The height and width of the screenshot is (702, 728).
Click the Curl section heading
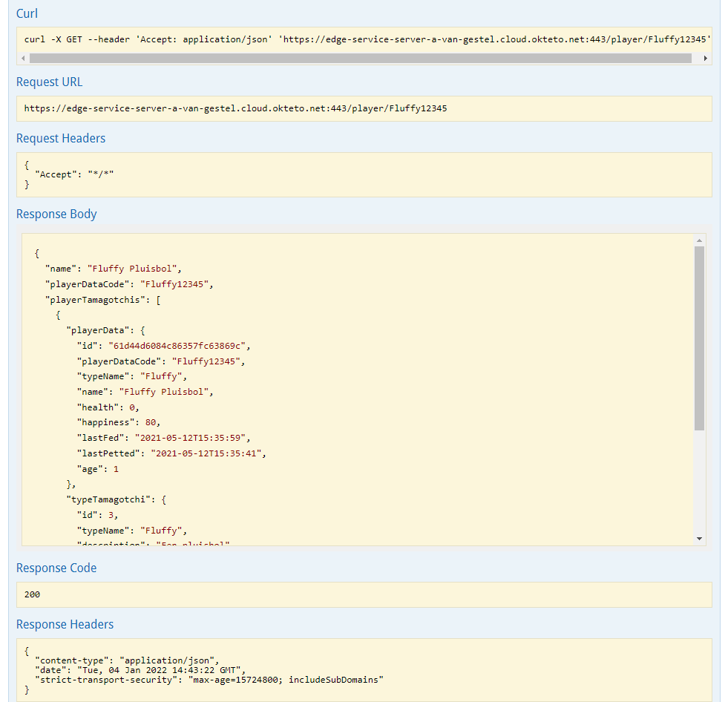coord(27,13)
